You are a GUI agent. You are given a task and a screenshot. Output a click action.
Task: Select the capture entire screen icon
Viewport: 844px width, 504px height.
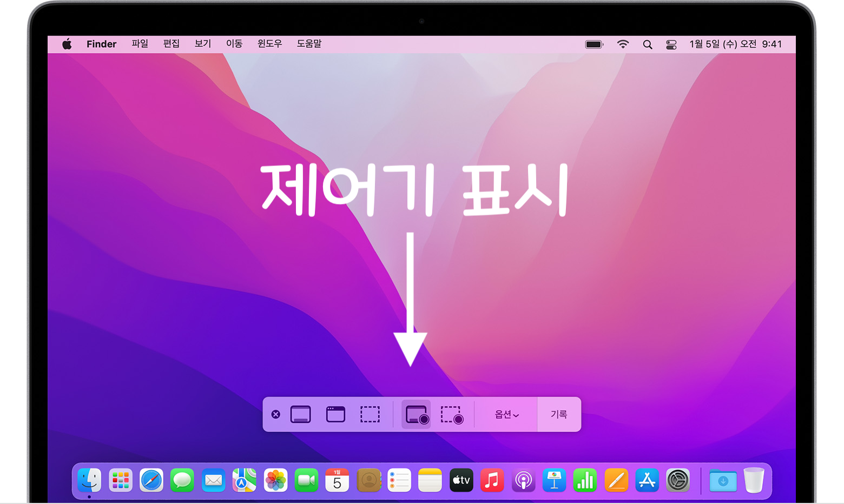[301, 414]
